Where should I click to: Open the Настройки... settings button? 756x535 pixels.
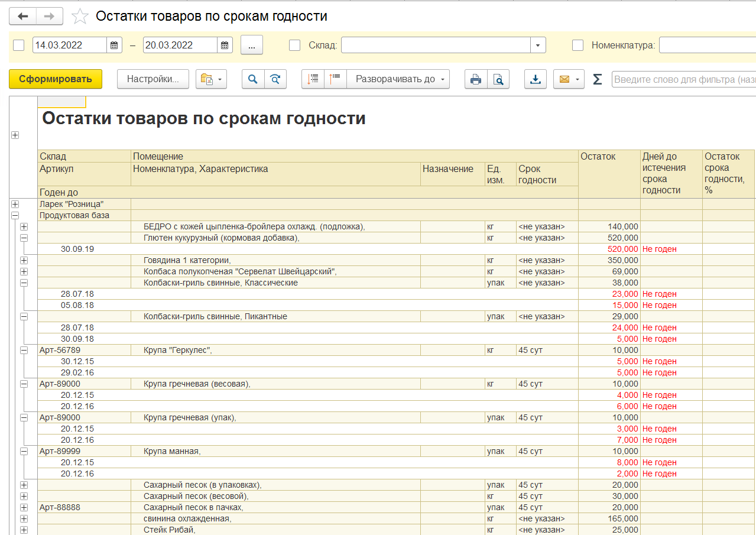[153, 79]
